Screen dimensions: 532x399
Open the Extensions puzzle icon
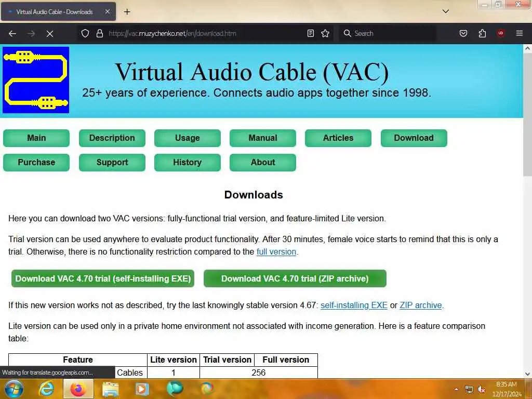482,33
